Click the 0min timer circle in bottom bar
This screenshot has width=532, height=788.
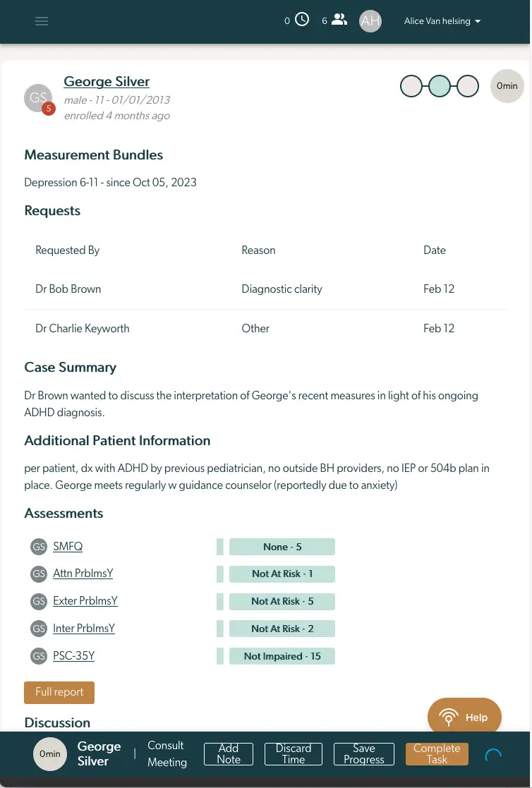click(x=49, y=753)
